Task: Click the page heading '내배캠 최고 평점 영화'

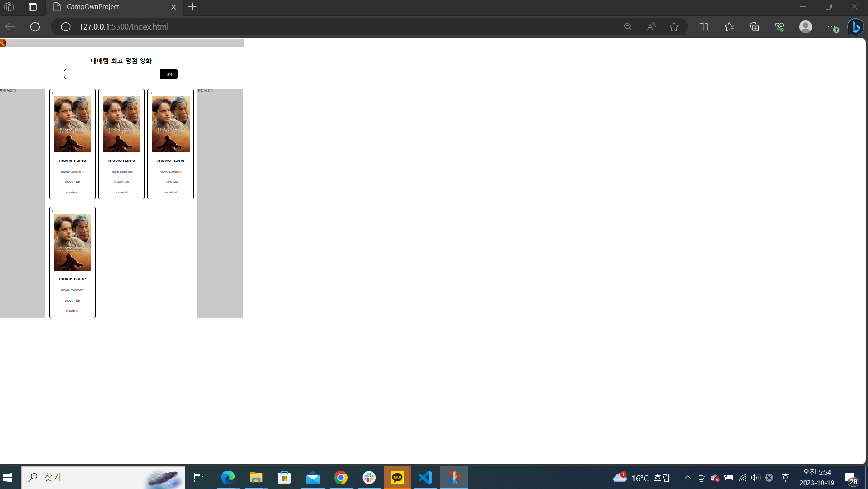Action: click(121, 61)
